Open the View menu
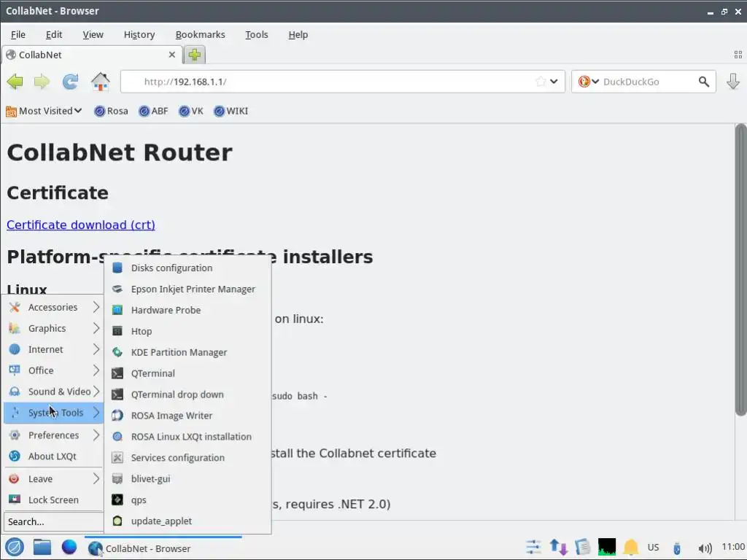The image size is (747, 560). pyautogui.click(x=93, y=35)
